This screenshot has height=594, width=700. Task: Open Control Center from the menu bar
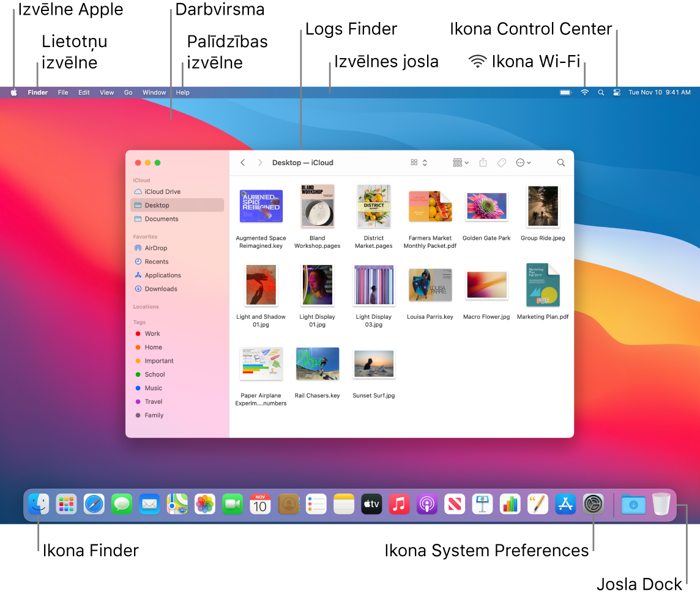point(616,92)
